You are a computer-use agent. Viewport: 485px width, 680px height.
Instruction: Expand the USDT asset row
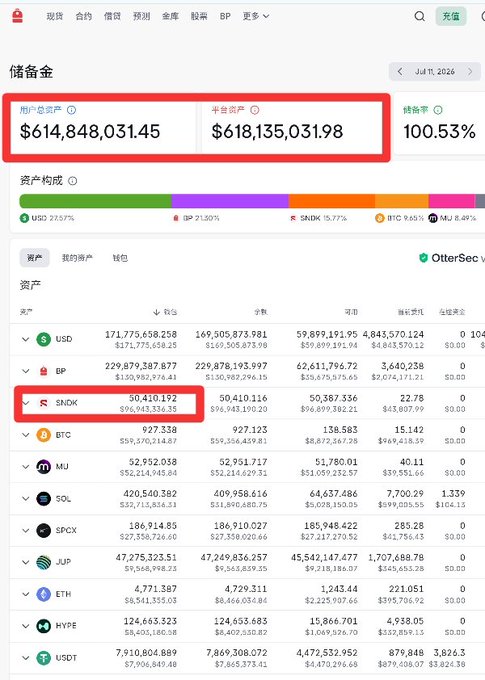pyautogui.click(x=26, y=658)
